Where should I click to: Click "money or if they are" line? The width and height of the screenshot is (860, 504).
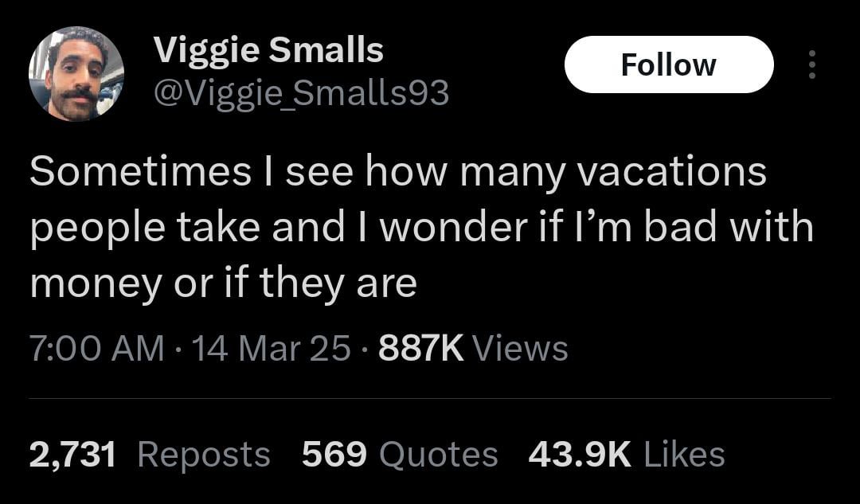223,283
